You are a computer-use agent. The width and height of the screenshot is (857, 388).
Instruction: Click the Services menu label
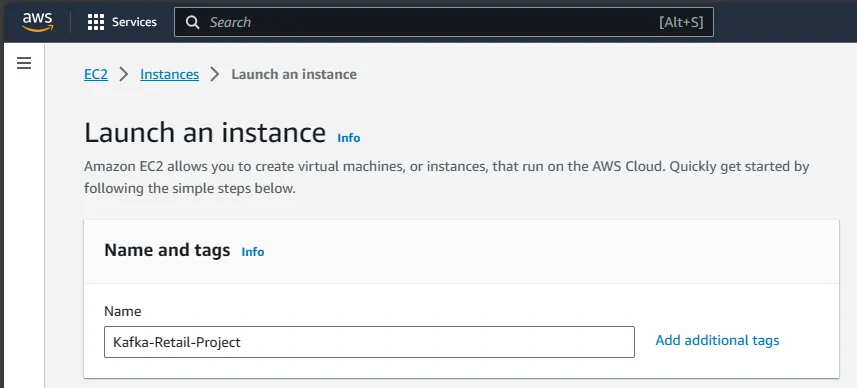pyautogui.click(x=134, y=22)
